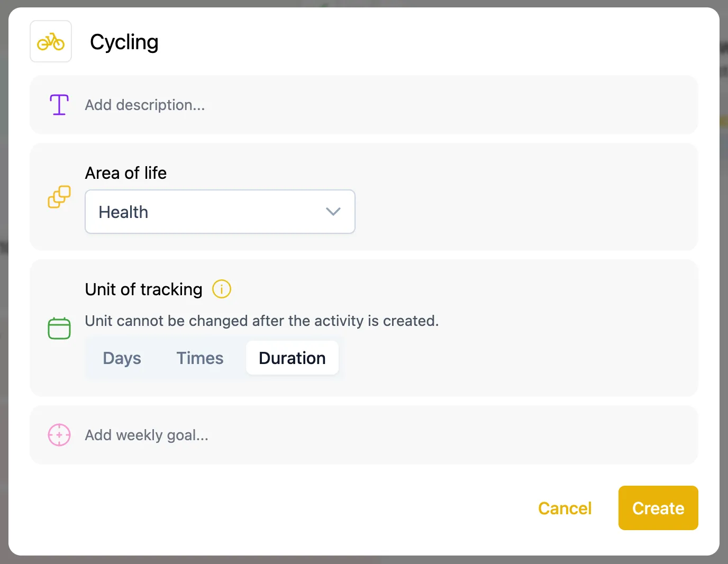
Task: Click the purple text description icon
Action: coord(59,105)
